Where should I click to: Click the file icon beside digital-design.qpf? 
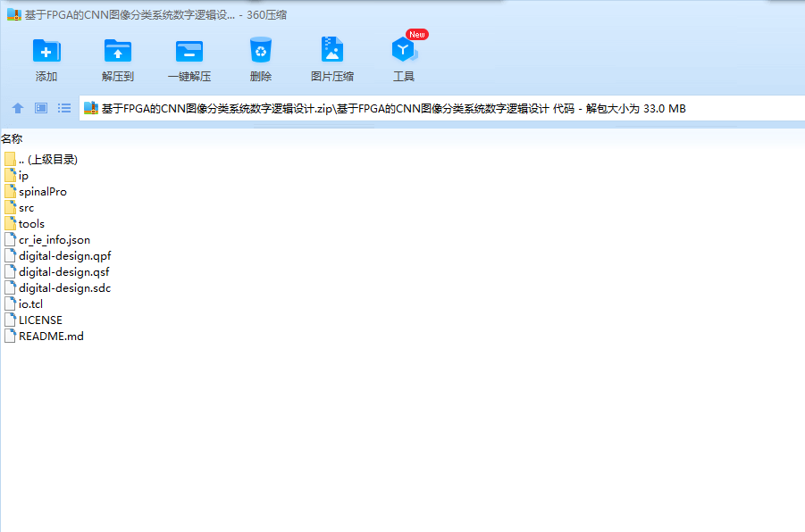10,255
